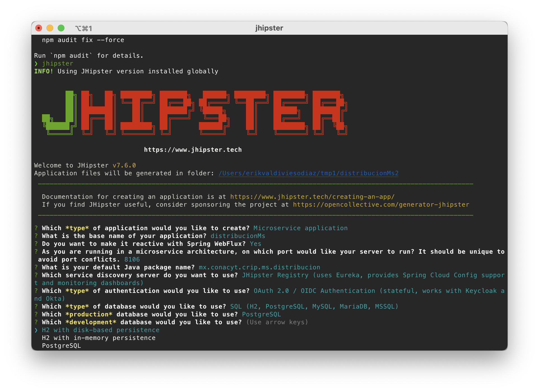Image resolution: width=539 pixels, height=392 pixels.
Task: Open the jhipster.tech creating-an-app documentation URL
Action: [x=312, y=197]
